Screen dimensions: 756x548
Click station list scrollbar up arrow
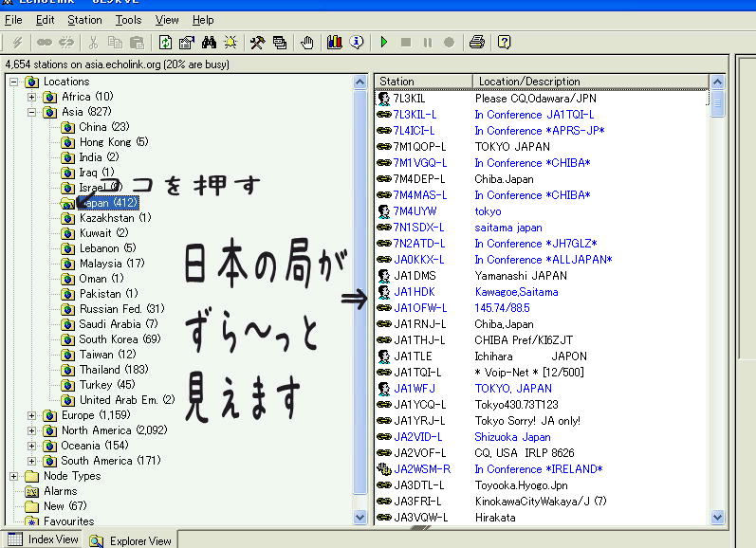pos(717,82)
